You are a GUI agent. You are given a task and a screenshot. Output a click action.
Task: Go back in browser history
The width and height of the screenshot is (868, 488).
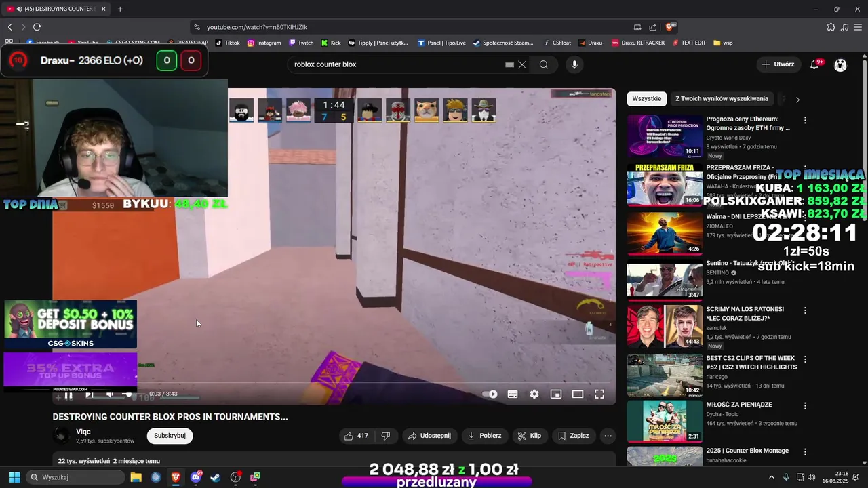(10, 27)
